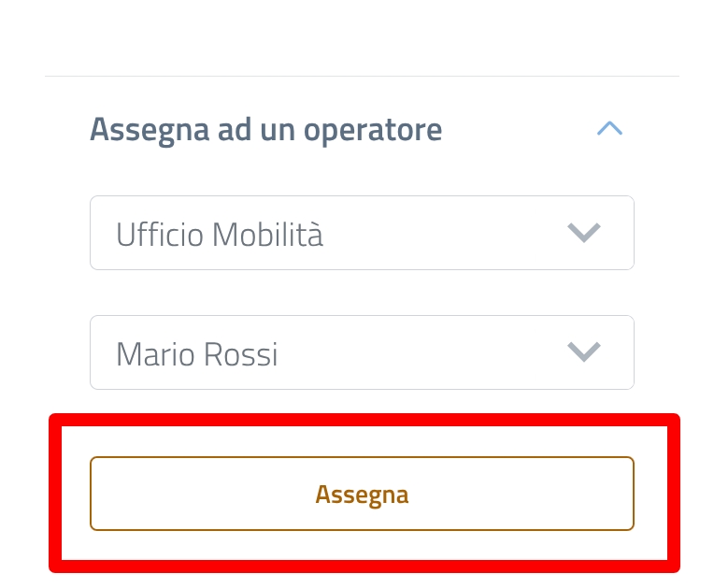Change the selected operator from Mario Rossi

(x=362, y=352)
